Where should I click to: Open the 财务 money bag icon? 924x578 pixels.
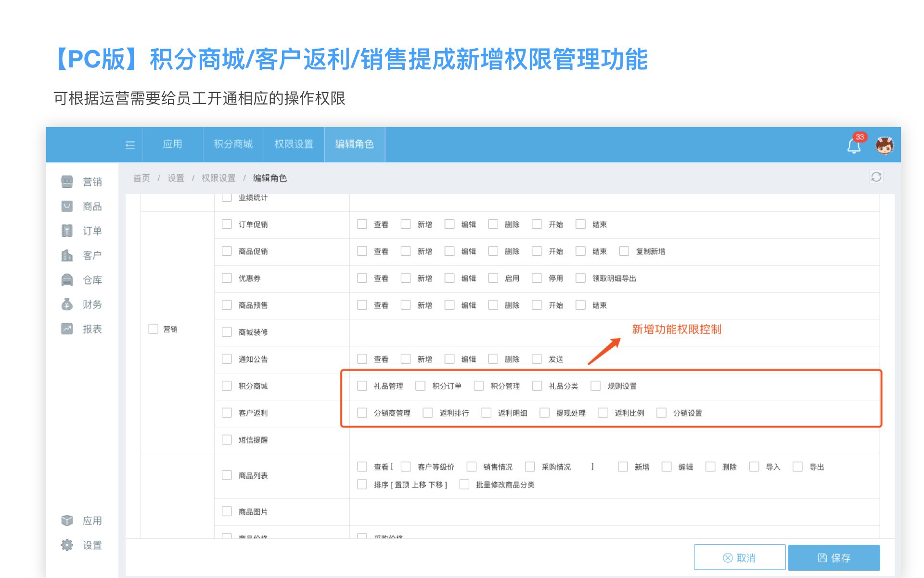67,304
